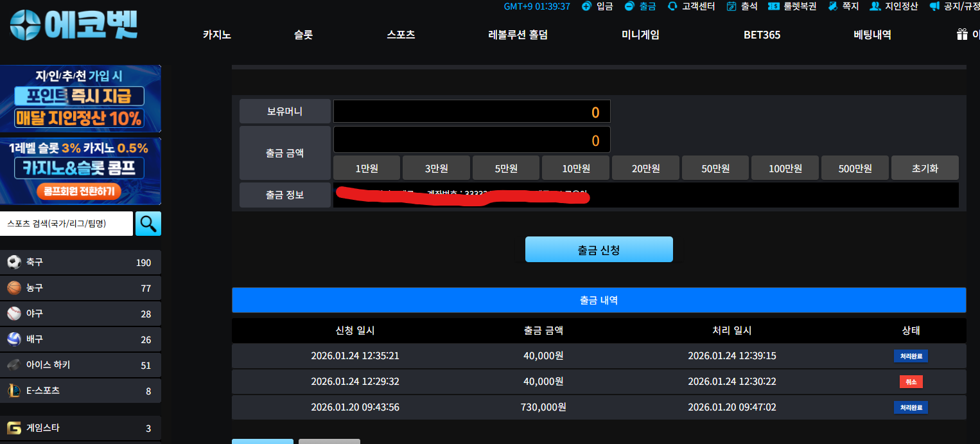Click the 출금 금액 amount input field

coord(472,139)
